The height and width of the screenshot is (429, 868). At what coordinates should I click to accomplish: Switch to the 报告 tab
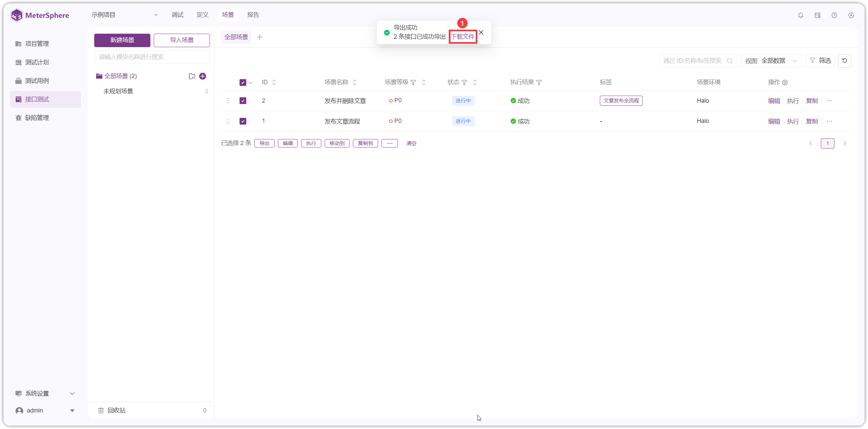pos(253,15)
